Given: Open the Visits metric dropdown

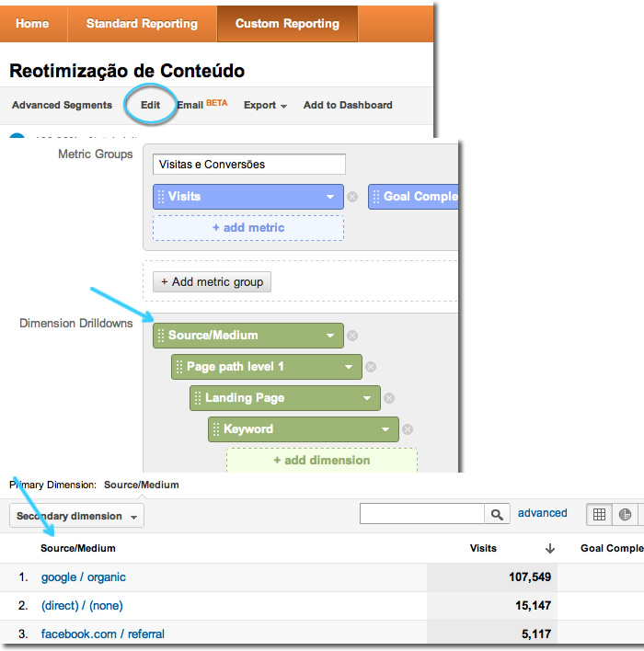Looking at the screenshot, I should (330, 197).
